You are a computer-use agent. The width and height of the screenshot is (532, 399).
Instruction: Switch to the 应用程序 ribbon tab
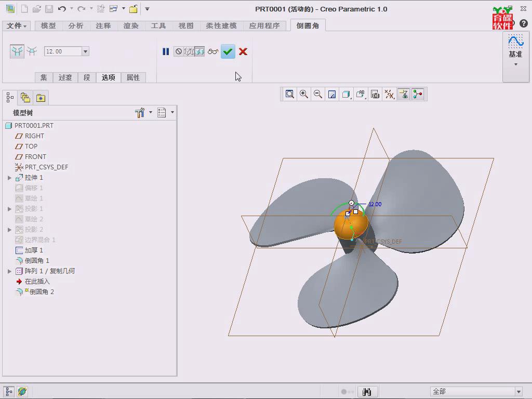(264, 26)
